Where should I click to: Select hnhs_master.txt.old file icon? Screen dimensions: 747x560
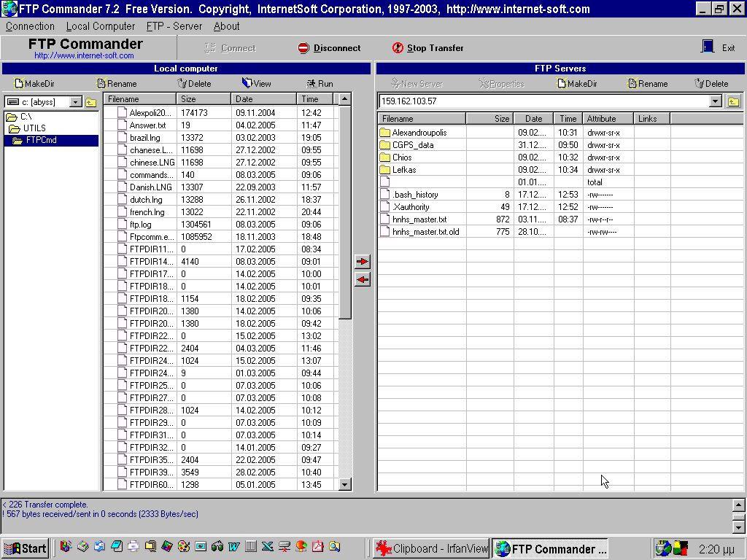[385, 231]
